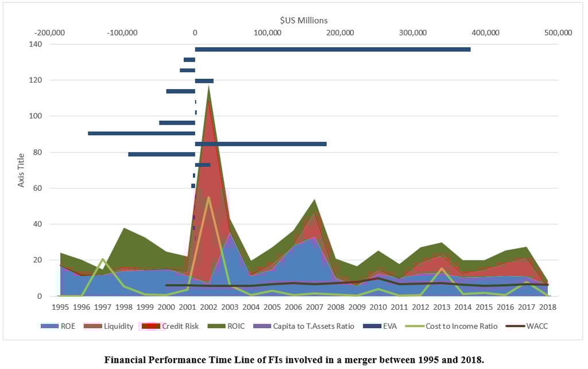Screen dimensions: 588x369
Task: Click the 2001 year label
Action: (x=187, y=307)
